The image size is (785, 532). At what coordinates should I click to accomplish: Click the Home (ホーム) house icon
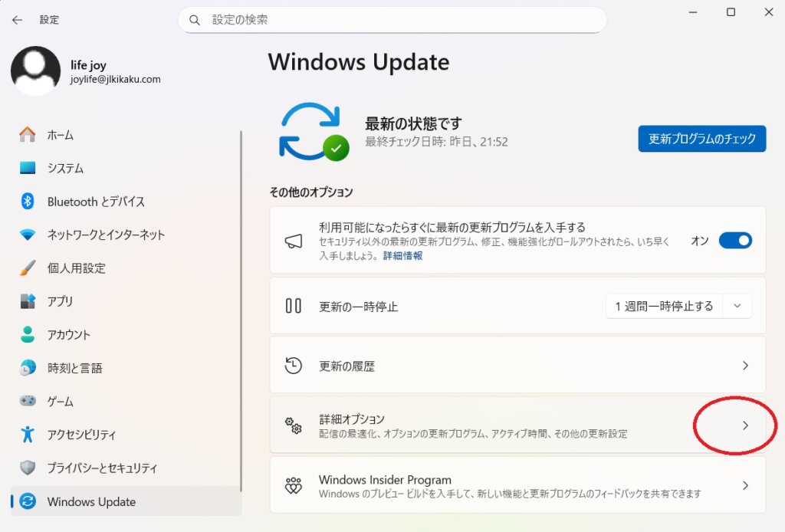[28, 135]
